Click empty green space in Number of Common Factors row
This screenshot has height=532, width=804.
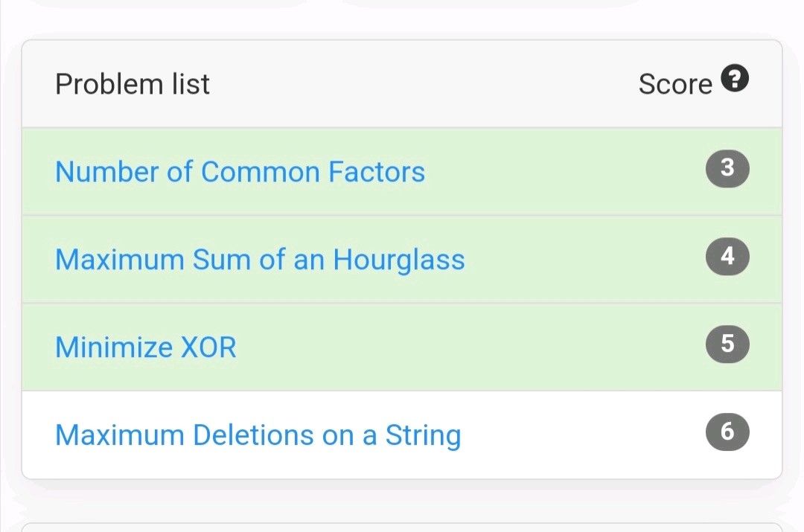click(x=566, y=172)
